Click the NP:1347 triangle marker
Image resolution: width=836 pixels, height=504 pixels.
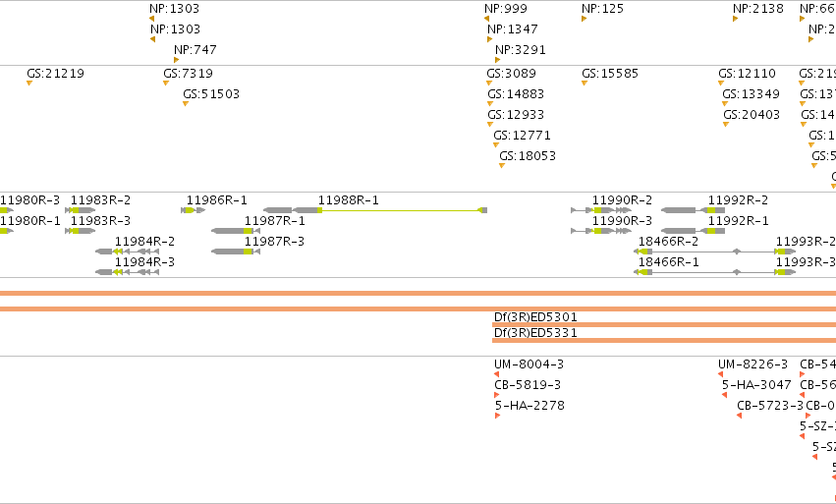tap(490, 39)
